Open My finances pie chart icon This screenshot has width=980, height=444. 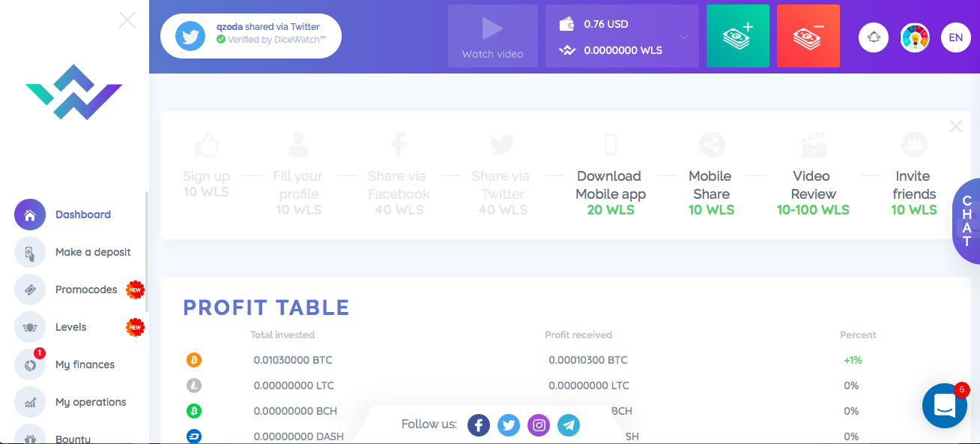(29, 364)
